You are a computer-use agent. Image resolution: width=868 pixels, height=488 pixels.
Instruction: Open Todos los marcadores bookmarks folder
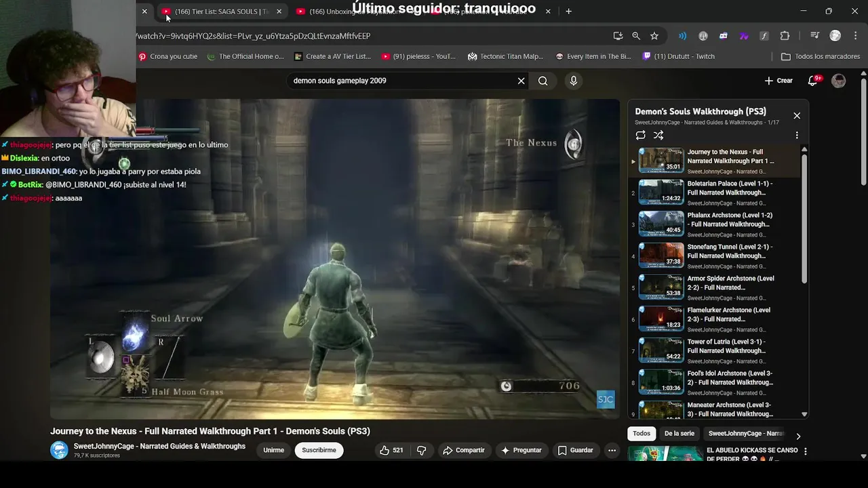[821, 56]
